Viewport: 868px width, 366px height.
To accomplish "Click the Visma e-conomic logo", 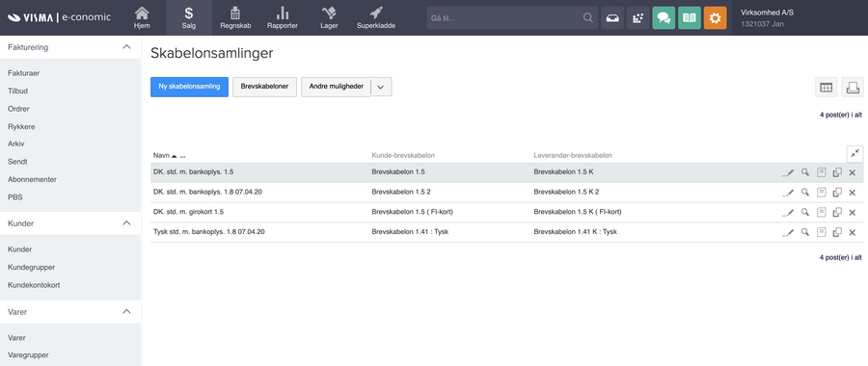I will click(x=59, y=17).
